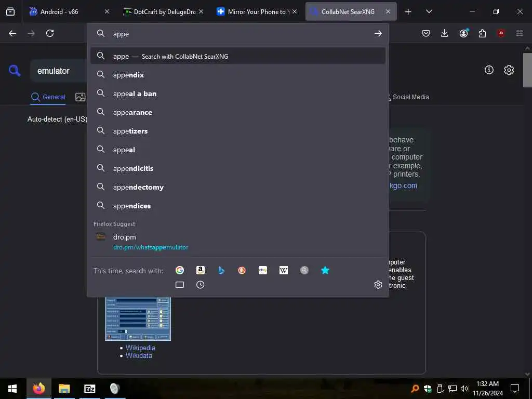Viewport: 532px width, 399px height.
Task: Search open tabs with the tabs icon
Action: pyautogui.click(x=179, y=285)
